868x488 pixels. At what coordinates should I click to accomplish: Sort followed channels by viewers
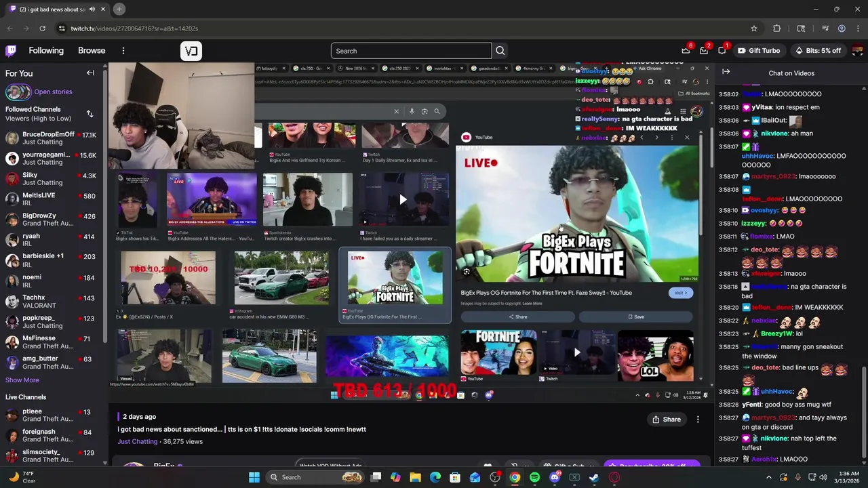pos(90,114)
